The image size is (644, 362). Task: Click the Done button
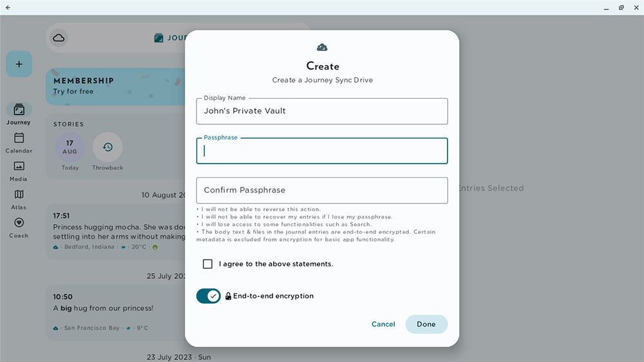[426, 324]
